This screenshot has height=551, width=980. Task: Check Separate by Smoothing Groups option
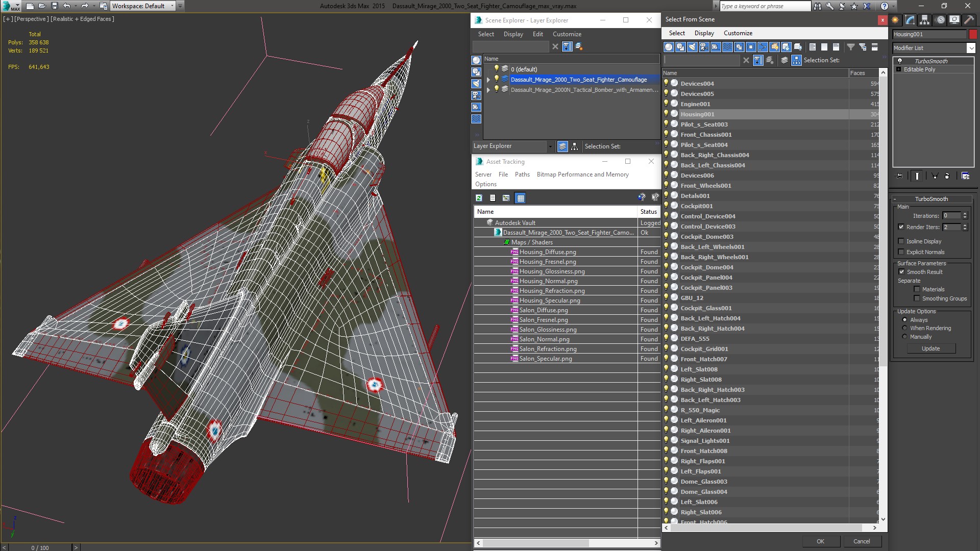coord(917,298)
